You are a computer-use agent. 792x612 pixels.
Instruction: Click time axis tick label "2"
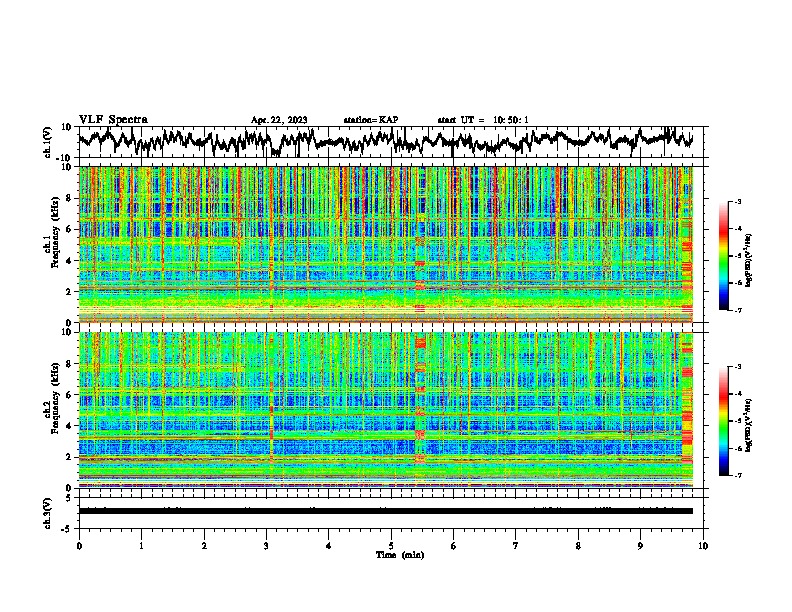204,546
